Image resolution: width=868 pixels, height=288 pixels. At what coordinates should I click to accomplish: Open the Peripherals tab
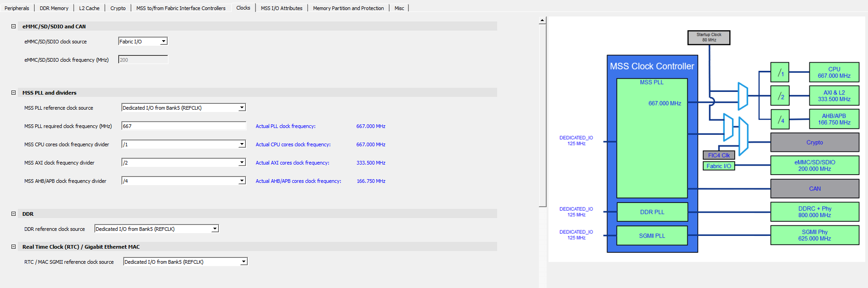[x=17, y=8]
